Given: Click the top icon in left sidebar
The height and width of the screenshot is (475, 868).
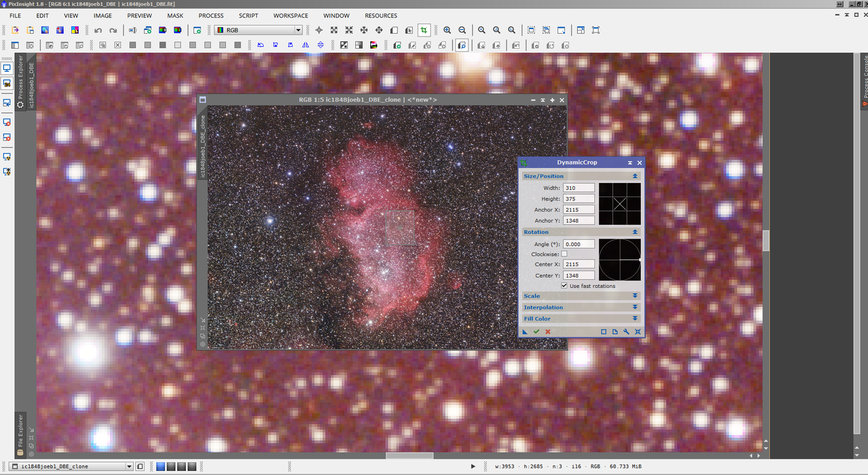Looking at the screenshot, I should 7,68.
